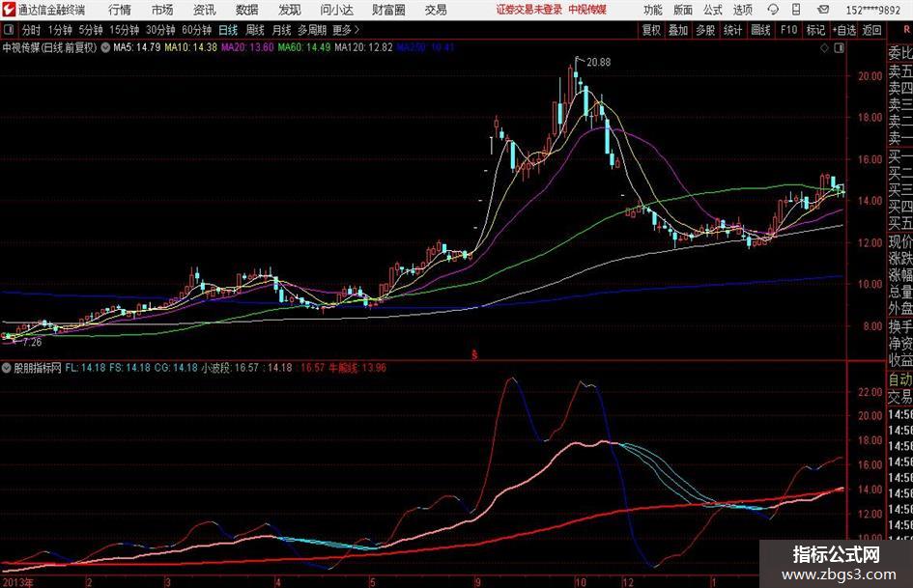Add stock via +自选 button
The height and width of the screenshot is (588, 913).
844,30
